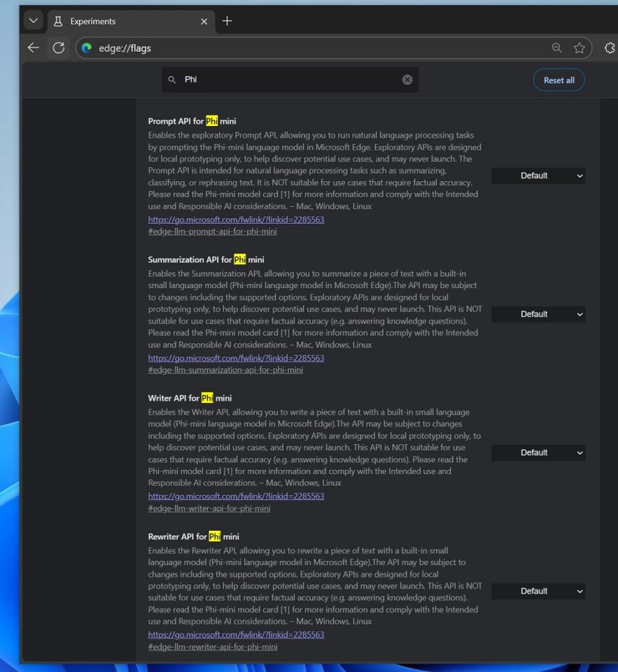Open the Default dropdown for Prompt API for Phi mini
Viewport: 618px width, 672px height.
pos(538,175)
